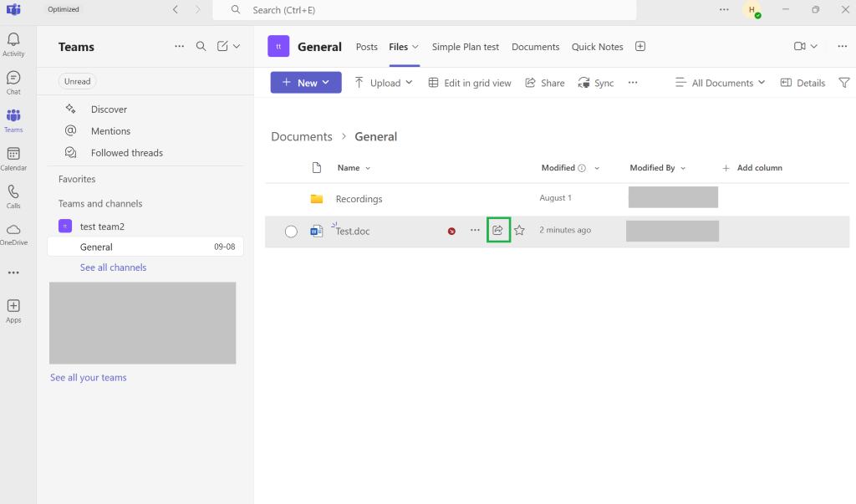Open Mentions in the Teams list
This screenshot has width=856, height=504.
[x=110, y=131]
